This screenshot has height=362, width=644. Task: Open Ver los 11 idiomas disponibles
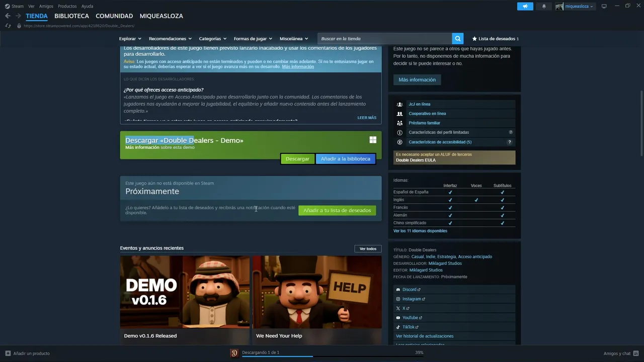[x=420, y=231]
